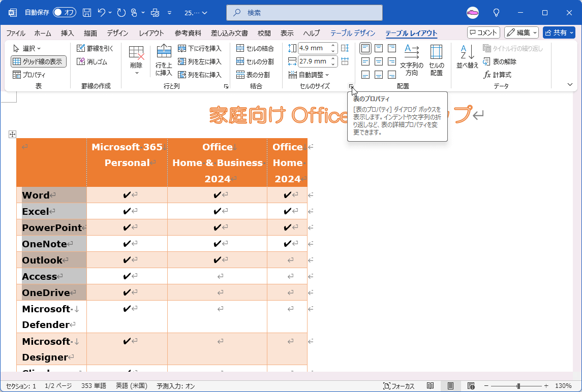The width and height of the screenshot is (582, 392).
Task: Open the 選択 select dropdown
Action: click(27, 48)
